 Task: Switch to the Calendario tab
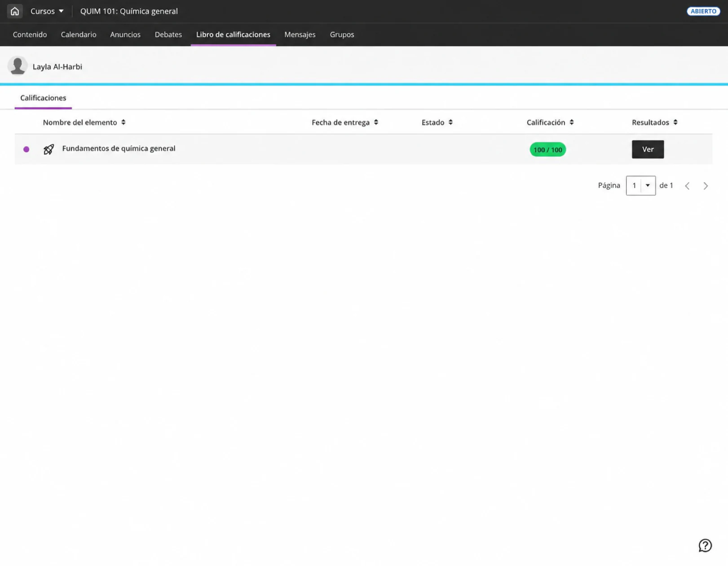pyautogui.click(x=79, y=35)
